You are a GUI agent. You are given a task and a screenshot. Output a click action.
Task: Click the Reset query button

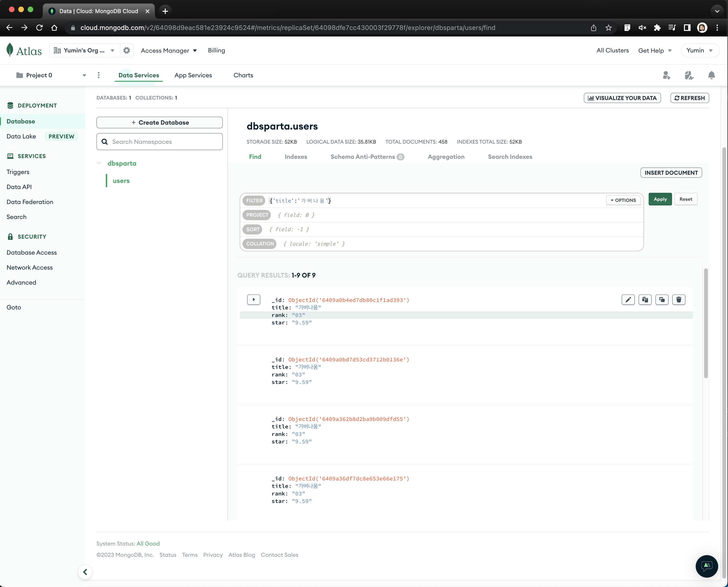click(x=686, y=199)
